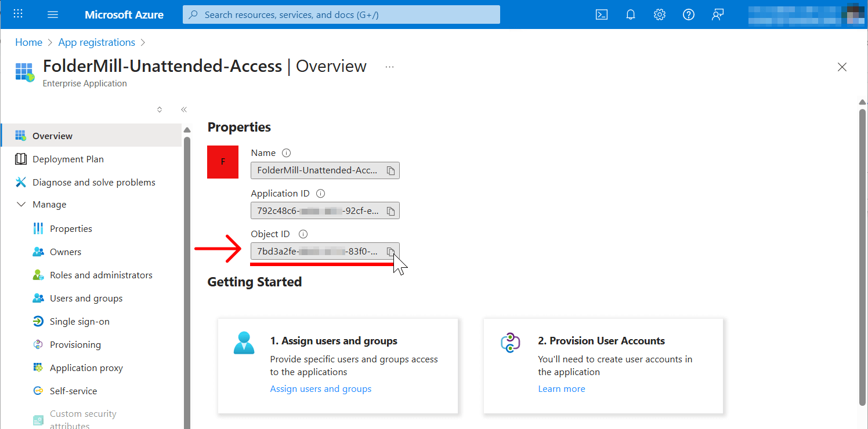Copy the Application ID value
This screenshot has width=868, height=429.
click(391, 210)
